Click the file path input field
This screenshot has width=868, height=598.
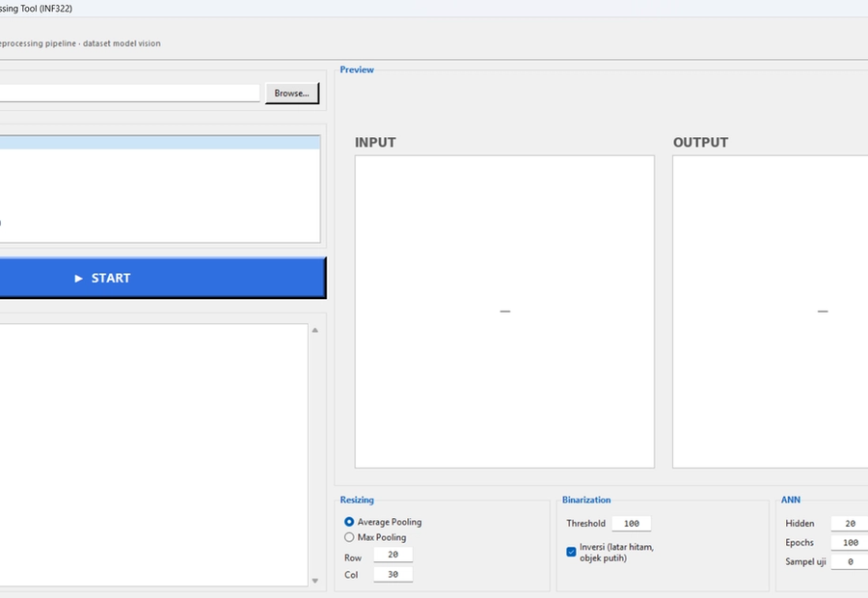(x=129, y=93)
